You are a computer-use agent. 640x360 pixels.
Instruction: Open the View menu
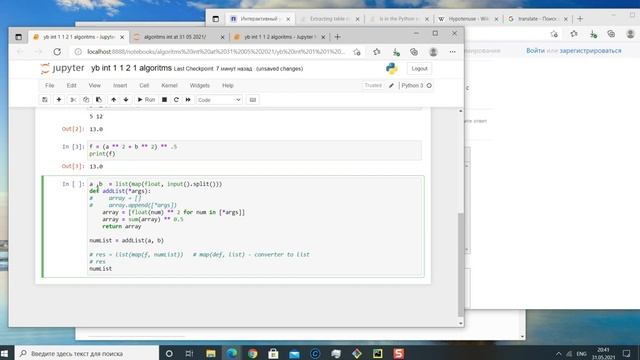pyautogui.click(x=94, y=85)
